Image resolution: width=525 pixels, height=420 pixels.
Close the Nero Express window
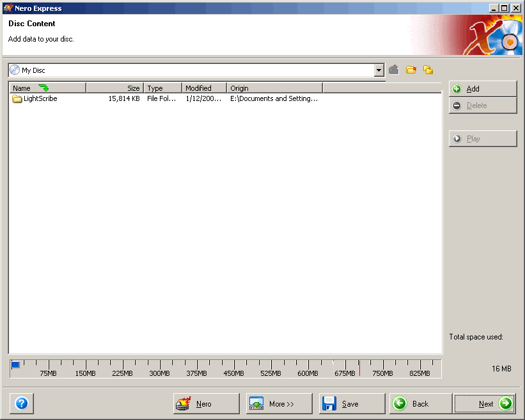pyautogui.click(x=516, y=8)
